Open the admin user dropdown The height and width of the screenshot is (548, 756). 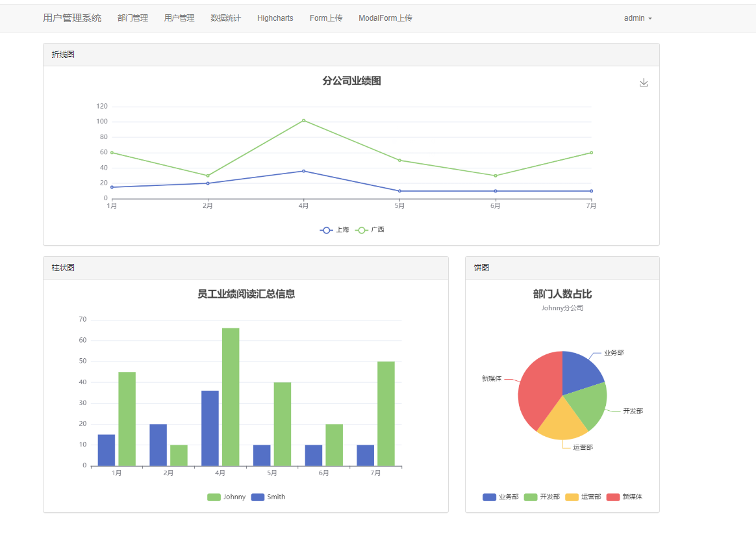point(638,18)
